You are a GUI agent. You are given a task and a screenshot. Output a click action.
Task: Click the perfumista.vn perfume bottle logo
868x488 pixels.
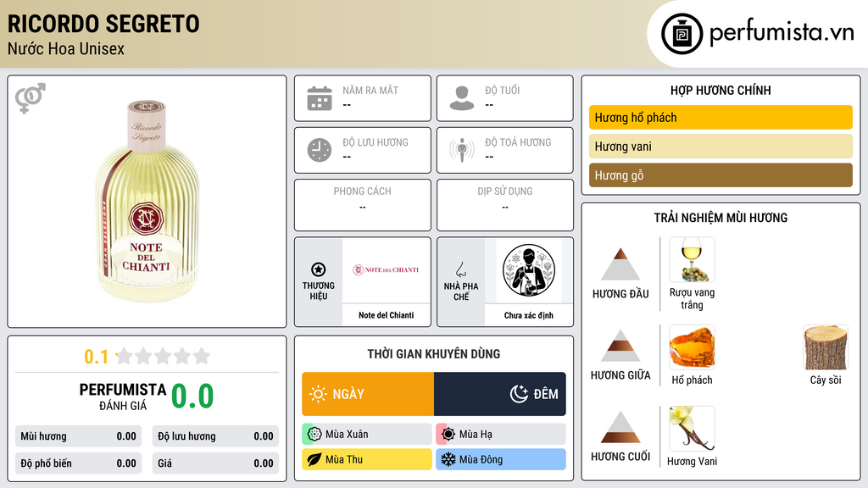click(x=682, y=34)
